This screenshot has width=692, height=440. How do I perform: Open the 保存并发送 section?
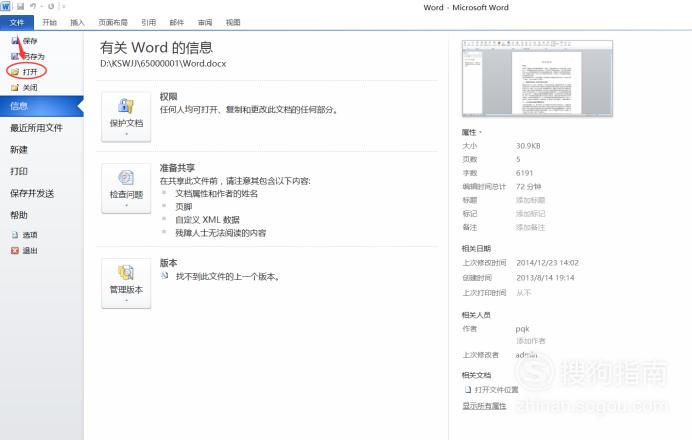pos(32,193)
